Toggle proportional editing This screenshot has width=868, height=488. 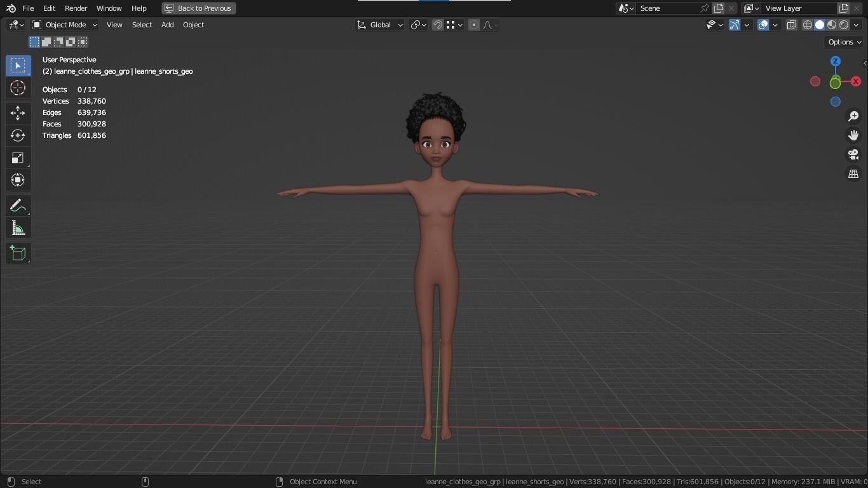coord(474,25)
